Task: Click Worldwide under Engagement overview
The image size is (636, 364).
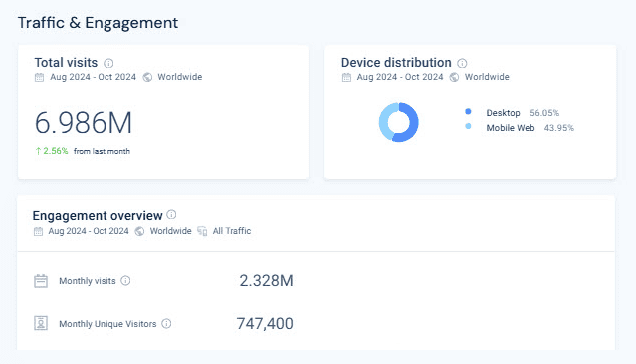Action: tap(171, 231)
